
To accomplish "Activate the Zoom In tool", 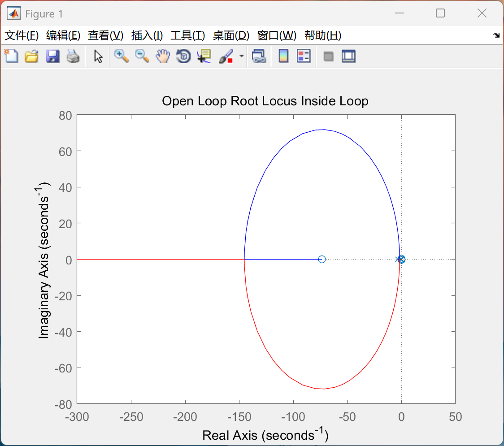I will click(x=122, y=56).
